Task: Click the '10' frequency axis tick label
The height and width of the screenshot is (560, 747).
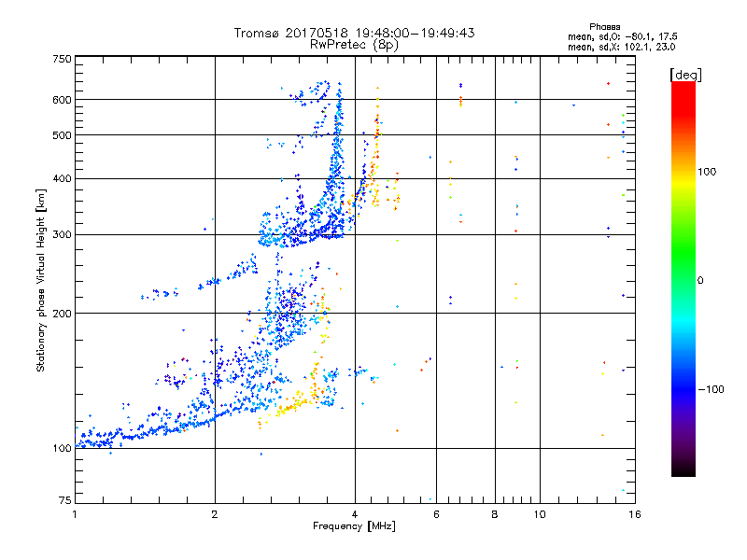Action: tap(540, 514)
